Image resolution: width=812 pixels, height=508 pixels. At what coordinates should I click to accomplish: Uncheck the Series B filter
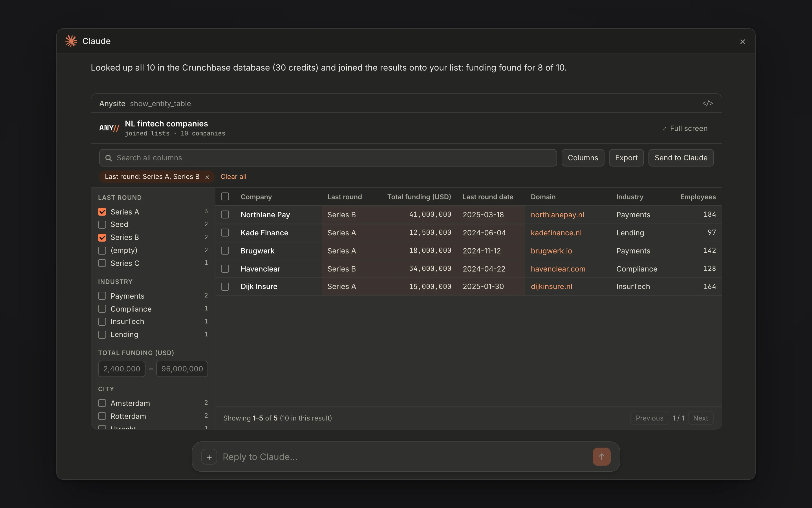tap(102, 238)
